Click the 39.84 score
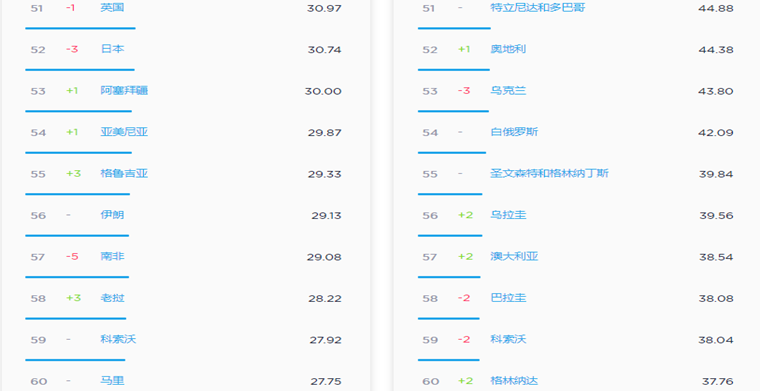The width and height of the screenshot is (760, 391). tap(716, 174)
